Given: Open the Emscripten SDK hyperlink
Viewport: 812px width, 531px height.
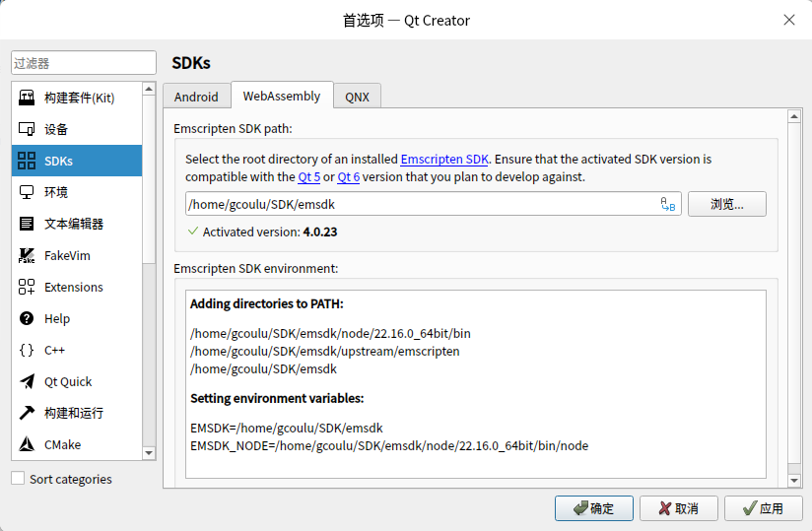Looking at the screenshot, I should (x=444, y=159).
